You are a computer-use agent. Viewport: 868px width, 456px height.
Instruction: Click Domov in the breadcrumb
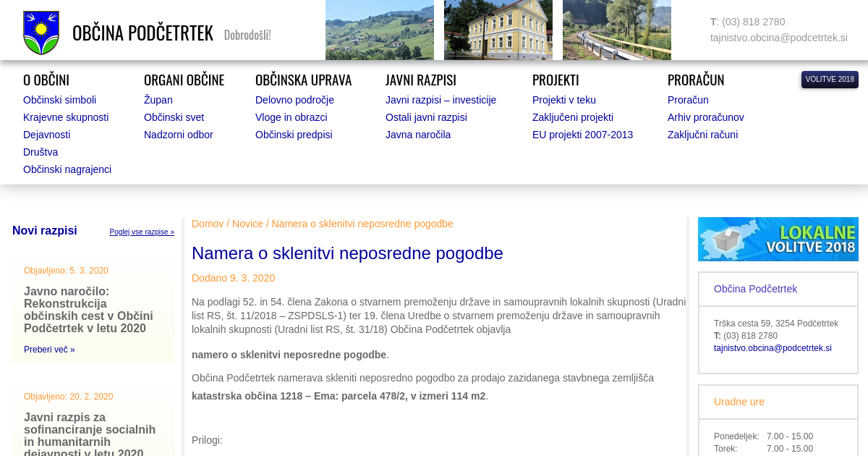(x=208, y=224)
